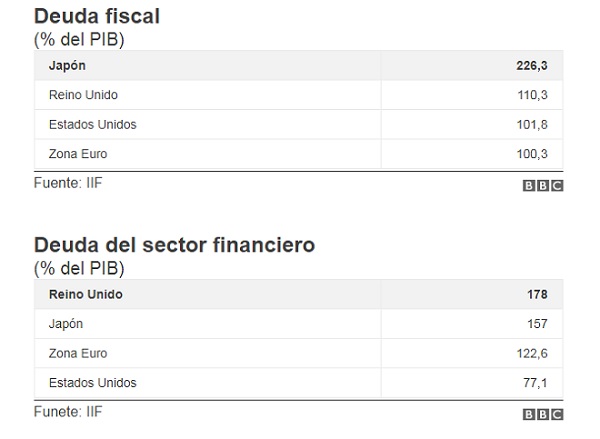This screenshot has height=439, width=600.
Task: Click the value 178 for Reino Unido
Action: coord(537,294)
